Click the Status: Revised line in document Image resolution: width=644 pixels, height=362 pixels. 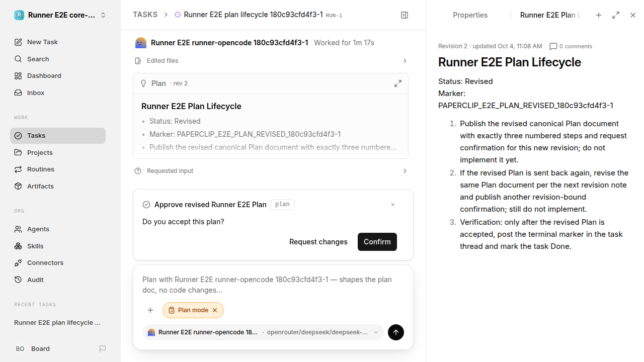point(465,81)
